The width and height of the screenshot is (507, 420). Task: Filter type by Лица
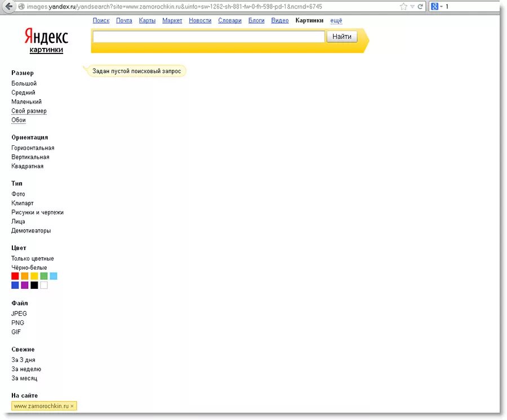(18, 221)
